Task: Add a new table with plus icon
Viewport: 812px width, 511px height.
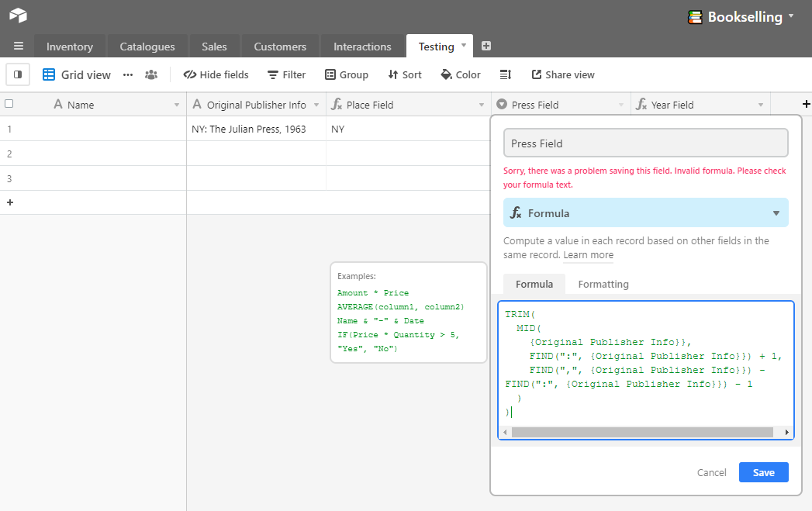Action: 485,46
